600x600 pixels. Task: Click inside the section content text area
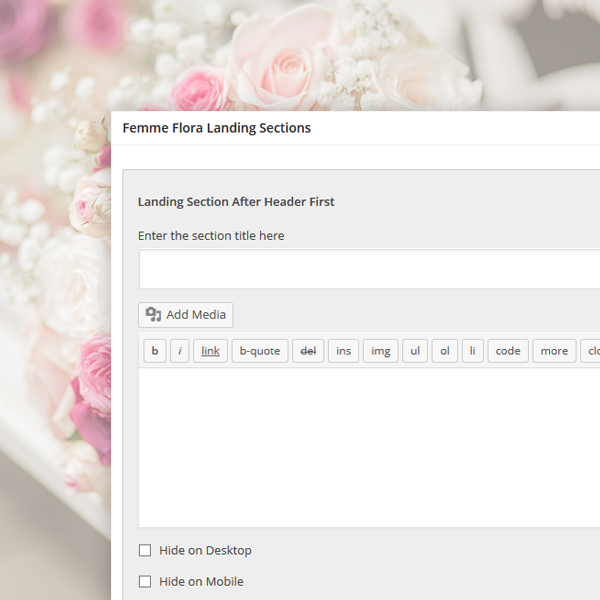tap(369, 448)
